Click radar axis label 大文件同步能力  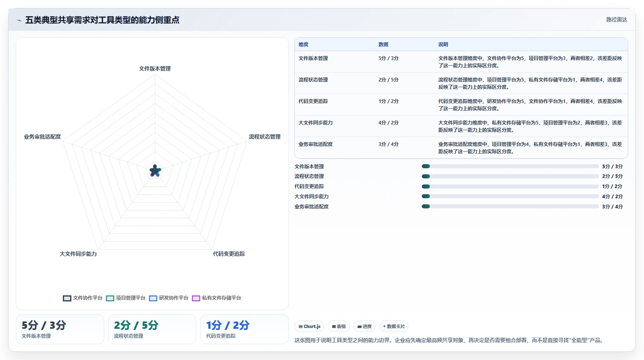tap(78, 254)
